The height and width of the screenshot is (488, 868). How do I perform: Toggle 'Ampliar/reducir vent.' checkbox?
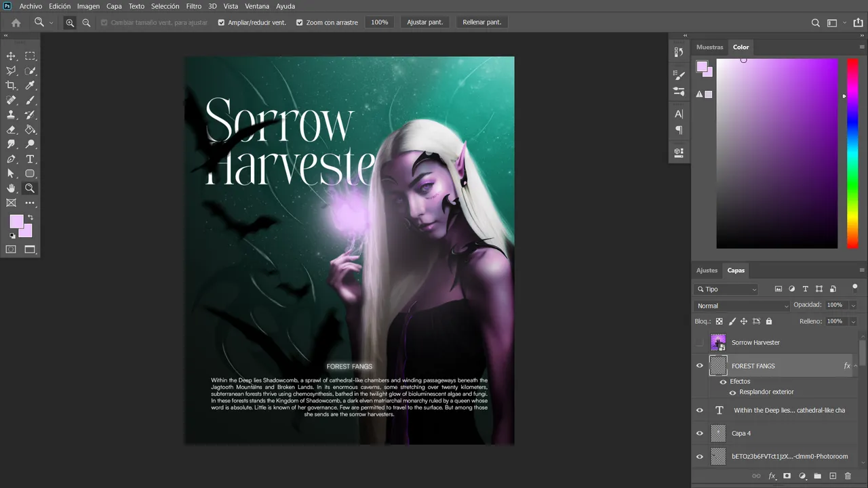tap(221, 22)
